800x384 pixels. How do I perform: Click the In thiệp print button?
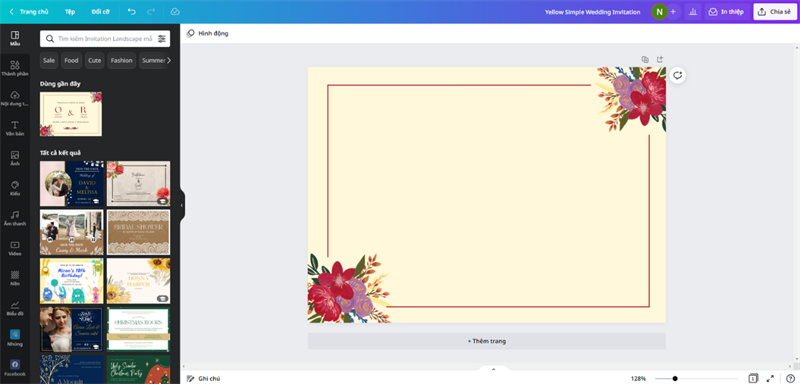pyautogui.click(x=727, y=12)
